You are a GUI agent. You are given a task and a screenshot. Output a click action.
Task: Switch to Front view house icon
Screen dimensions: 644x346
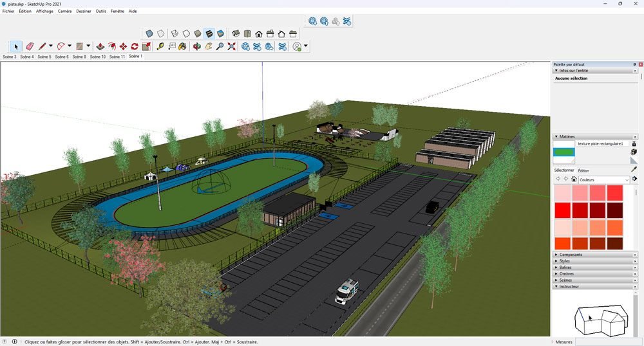pyautogui.click(x=259, y=33)
